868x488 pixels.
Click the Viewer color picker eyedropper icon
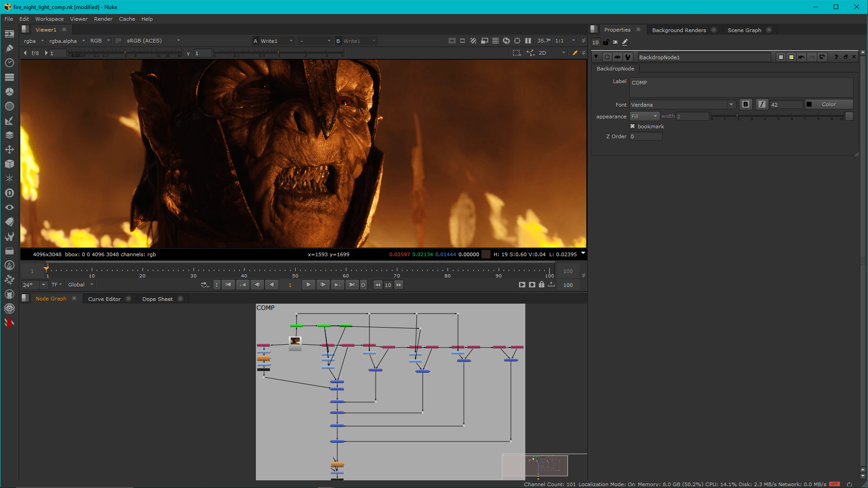click(575, 53)
